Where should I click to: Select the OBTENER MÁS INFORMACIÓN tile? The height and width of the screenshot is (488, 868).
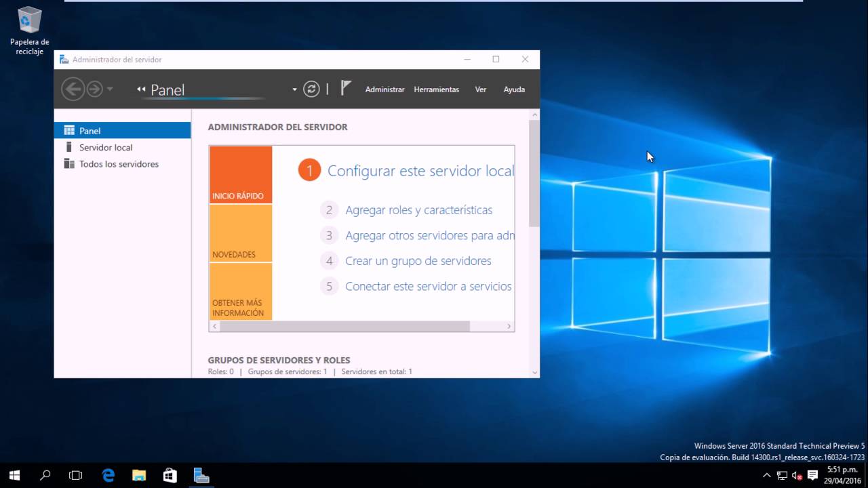[241, 291]
